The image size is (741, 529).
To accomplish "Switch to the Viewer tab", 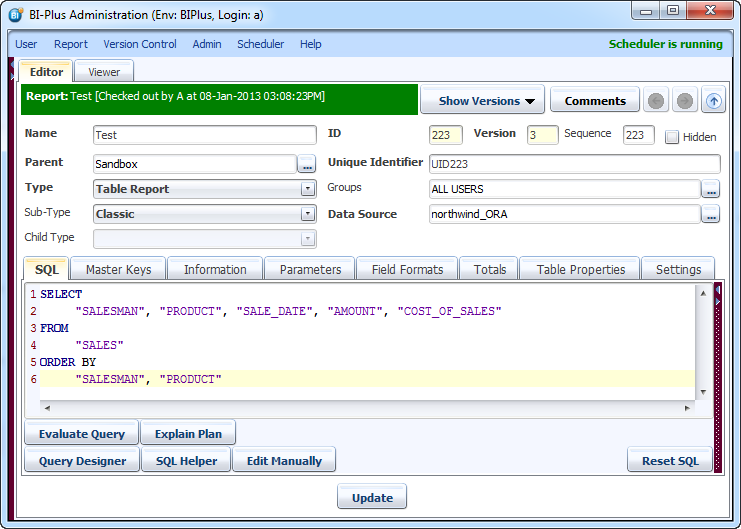I will click(104, 72).
